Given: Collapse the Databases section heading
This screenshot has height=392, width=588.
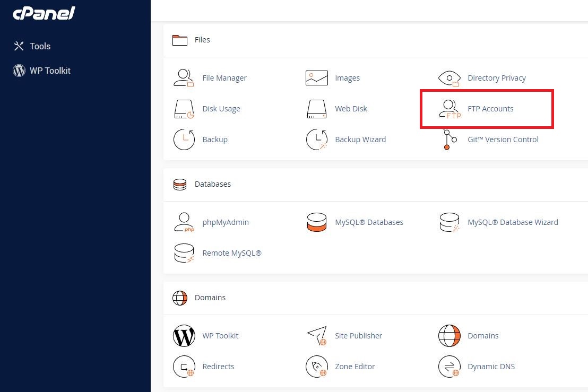Looking at the screenshot, I should coord(213,184).
